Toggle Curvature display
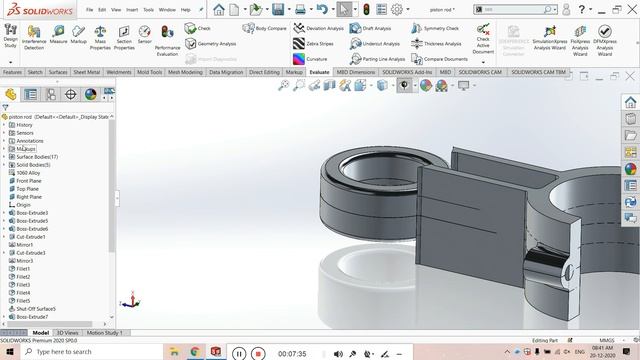The height and width of the screenshot is (360, 640). click(x=310, y=59)
